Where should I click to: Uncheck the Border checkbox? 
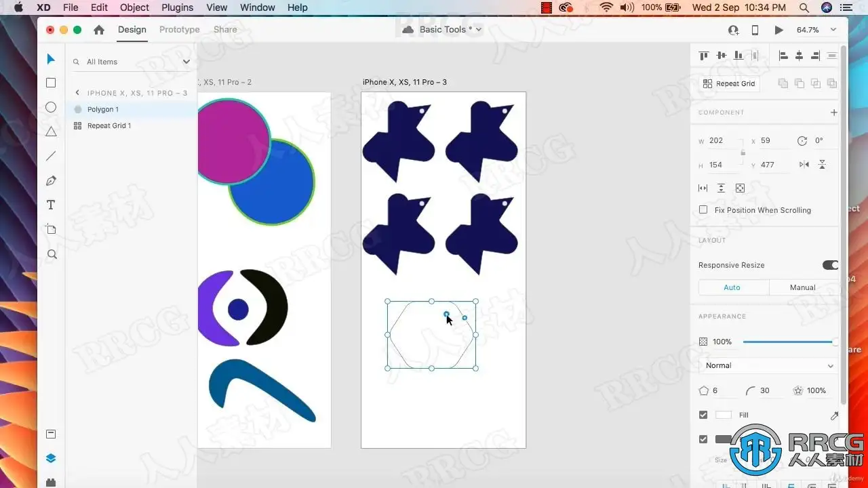tap(703, 439)
